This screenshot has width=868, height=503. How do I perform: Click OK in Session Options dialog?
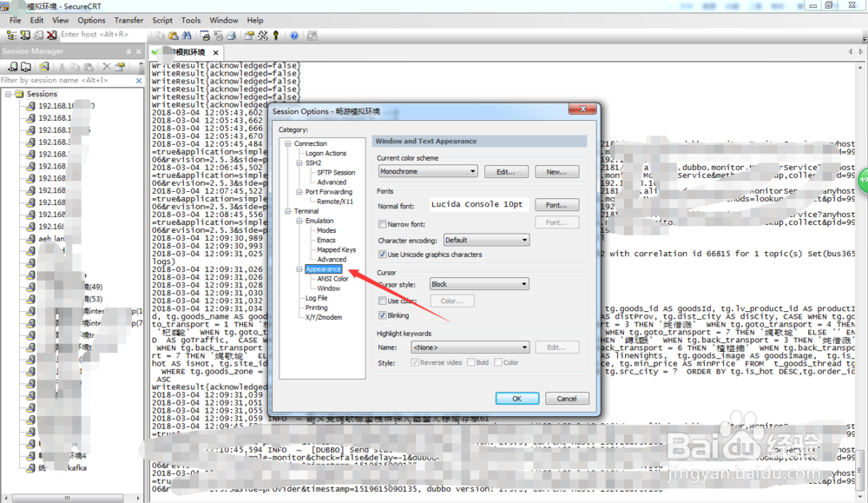(x=517, y=398)
